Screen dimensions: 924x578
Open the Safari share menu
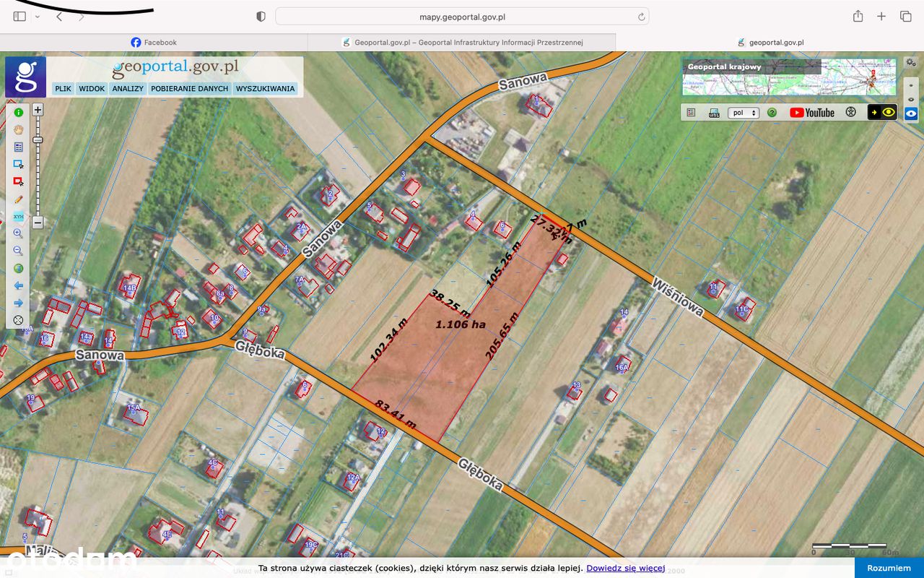(x=858, y=16)
